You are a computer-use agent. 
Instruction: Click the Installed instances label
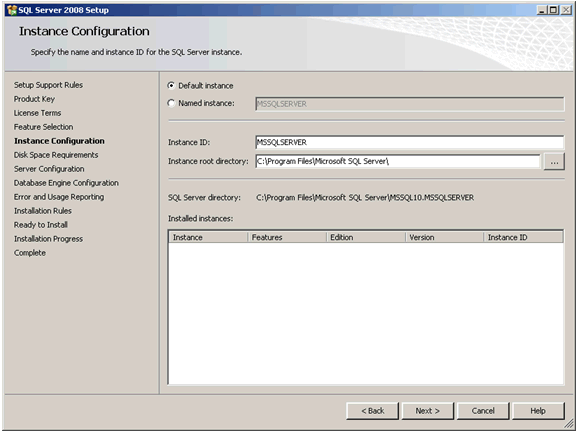(201, 219)
